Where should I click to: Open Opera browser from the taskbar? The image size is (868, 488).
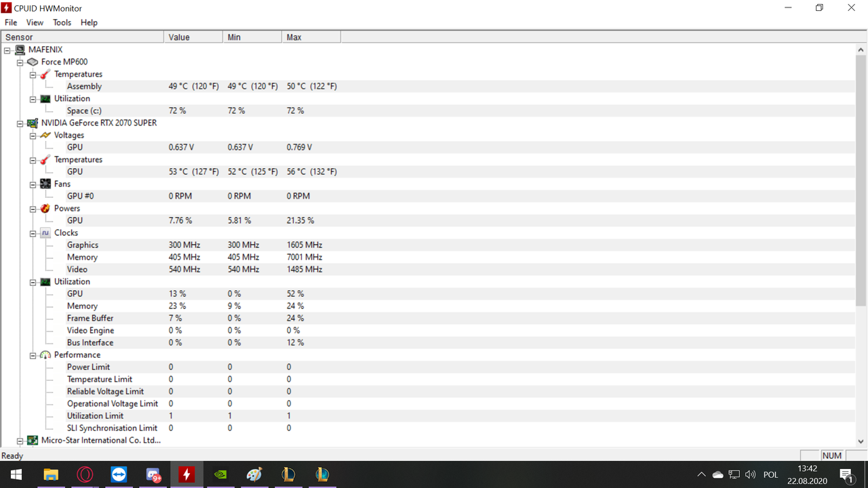85,474
